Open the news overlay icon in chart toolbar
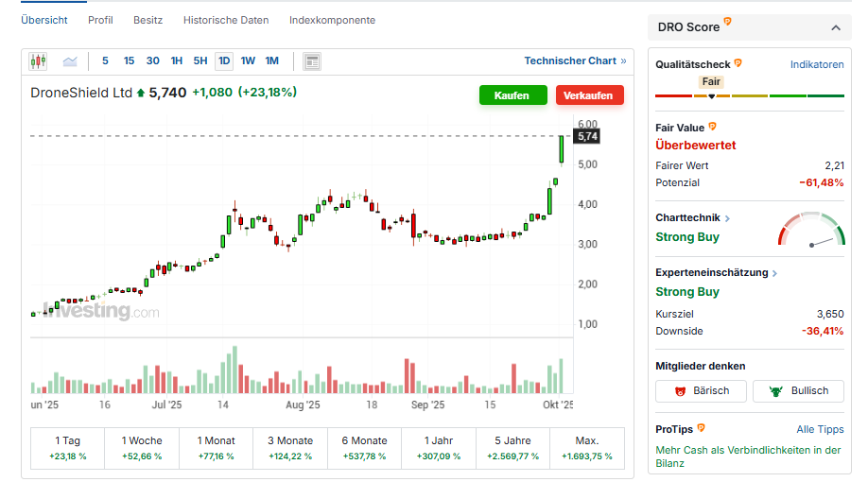The height and width of the screenshot is (482, 868). pyautogui.click(x=312, y=61)
